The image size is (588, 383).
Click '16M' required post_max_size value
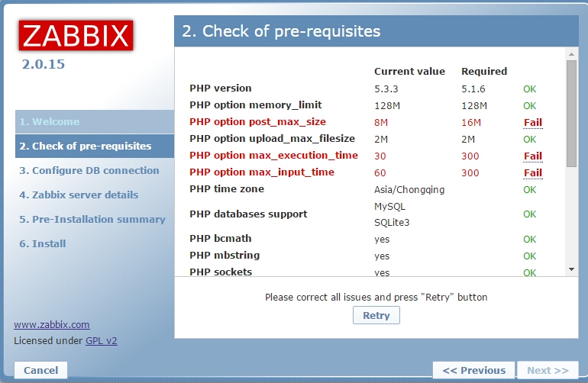click(471, 123)
